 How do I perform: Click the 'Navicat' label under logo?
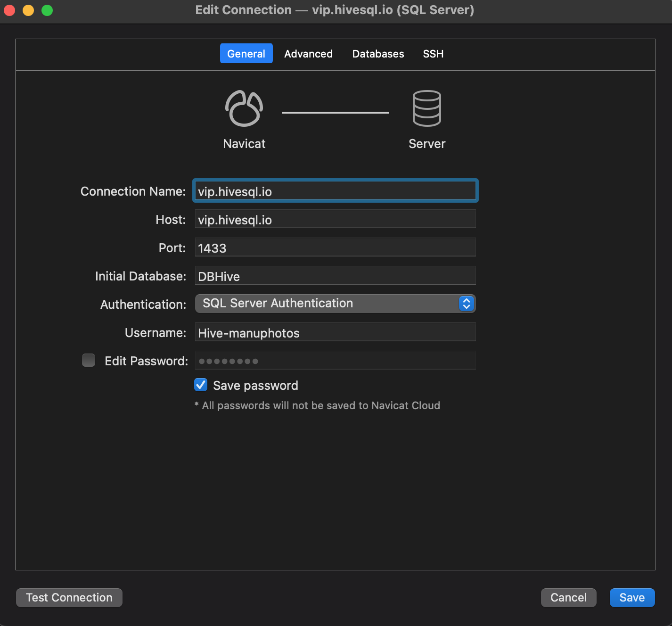tap(244, 144)
